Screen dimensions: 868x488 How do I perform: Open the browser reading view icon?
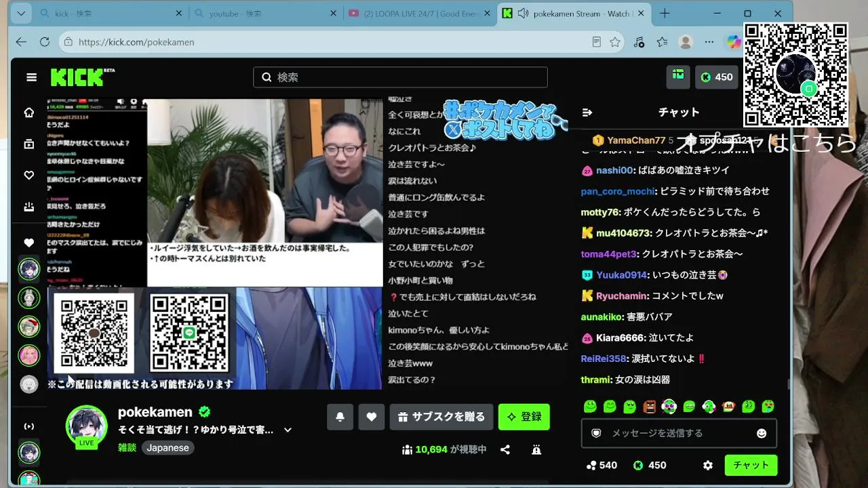tap(596, 42)
